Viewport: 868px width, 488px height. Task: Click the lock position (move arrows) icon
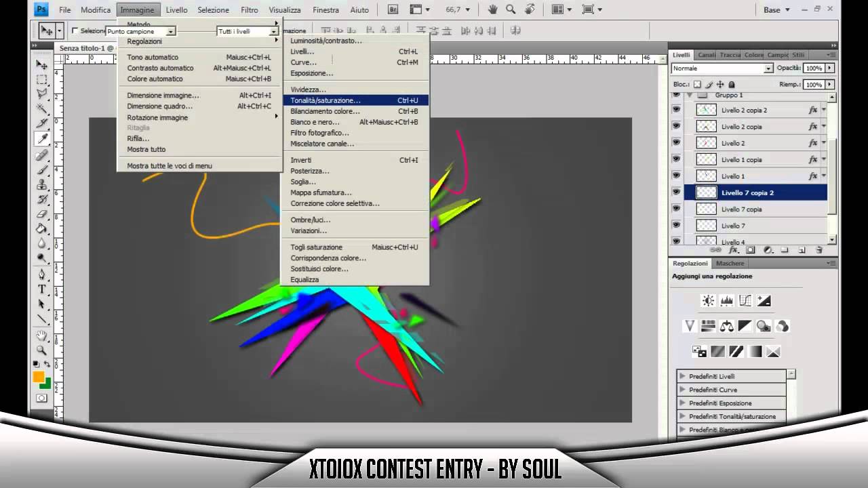coord(720,85)
